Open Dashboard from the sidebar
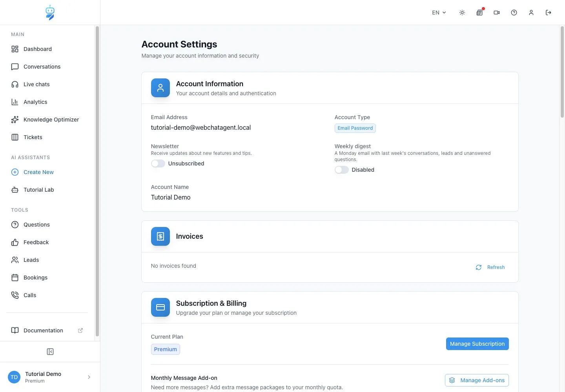The width and height of the screenshot is (565, 392). (x=47, y=49)
